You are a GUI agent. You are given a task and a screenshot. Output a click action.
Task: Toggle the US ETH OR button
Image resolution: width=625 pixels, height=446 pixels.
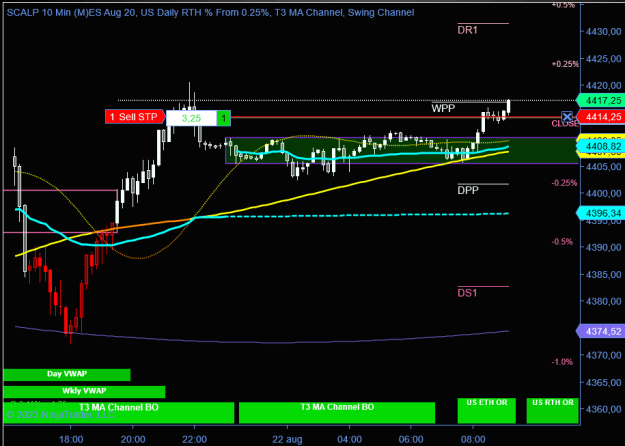486,411
